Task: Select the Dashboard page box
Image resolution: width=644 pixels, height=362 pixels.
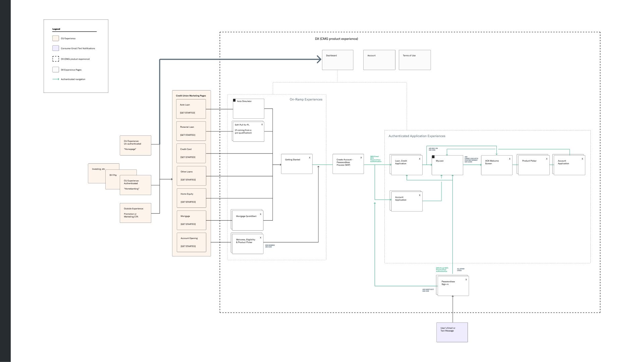Action: pos(337,60)
